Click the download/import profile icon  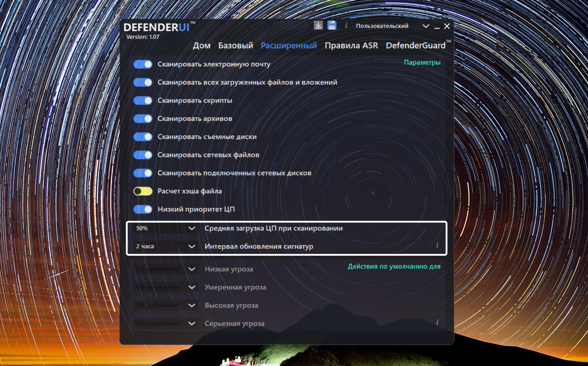tap(318, 26)
